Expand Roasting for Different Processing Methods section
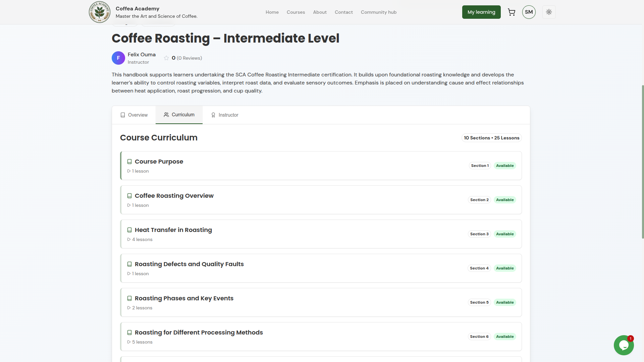The image size is (644, 362). tap(321, 337)
